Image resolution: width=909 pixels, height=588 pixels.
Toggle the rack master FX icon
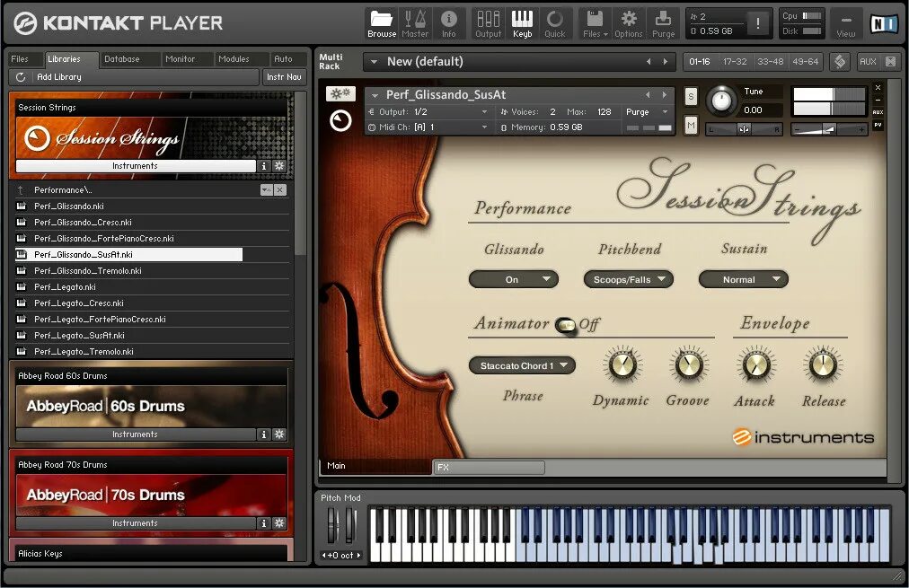point(840,61)
